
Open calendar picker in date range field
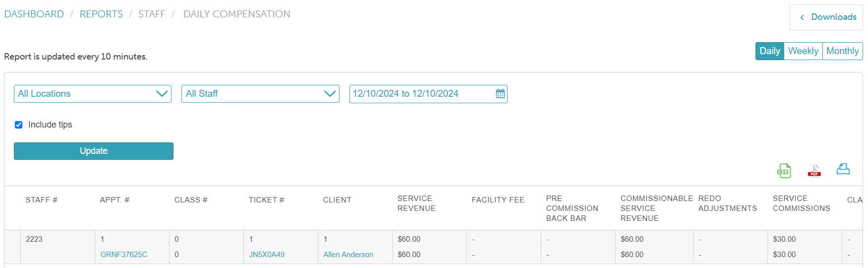click(x=500, y=94)
